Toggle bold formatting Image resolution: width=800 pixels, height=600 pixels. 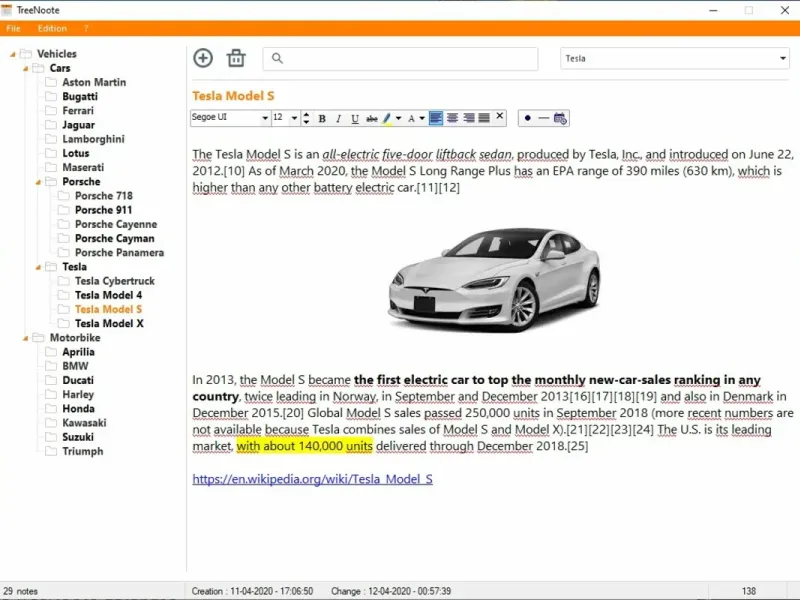click(322, 118)
